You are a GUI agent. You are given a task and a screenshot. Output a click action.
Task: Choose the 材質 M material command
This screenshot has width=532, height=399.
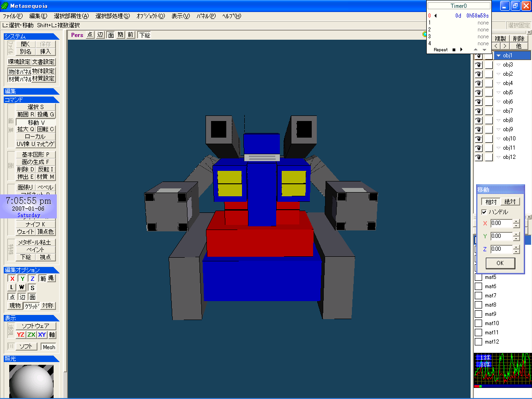coord(45,177)
